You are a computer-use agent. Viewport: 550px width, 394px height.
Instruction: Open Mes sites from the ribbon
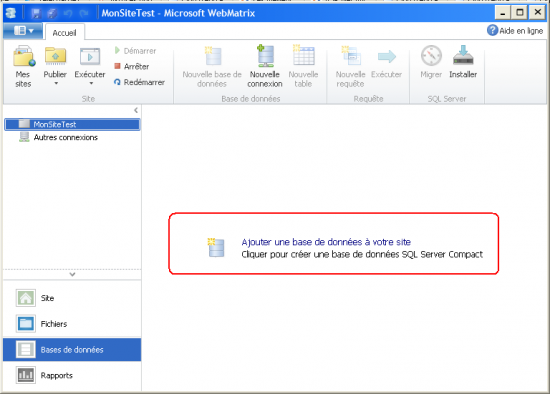(23, 66)
